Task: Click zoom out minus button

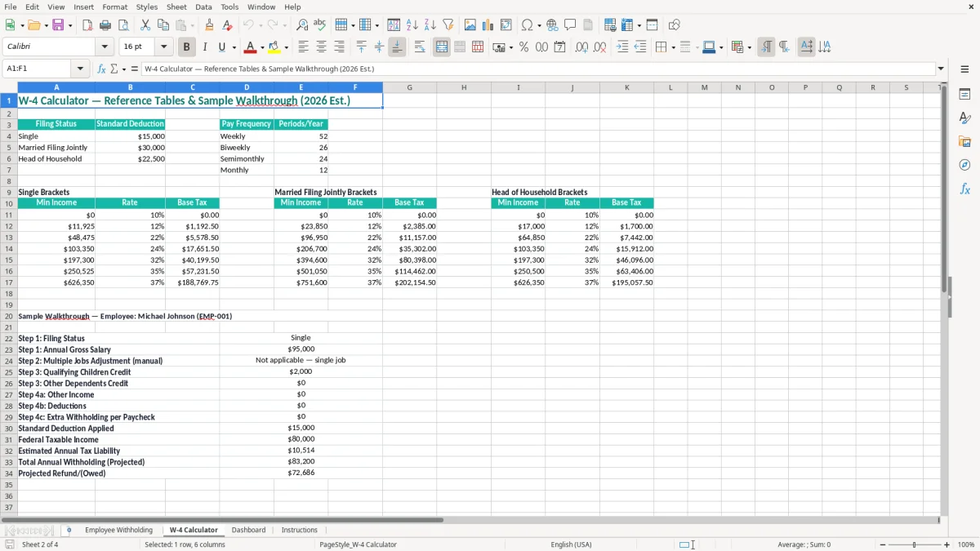Action: (x=882, y=544)
